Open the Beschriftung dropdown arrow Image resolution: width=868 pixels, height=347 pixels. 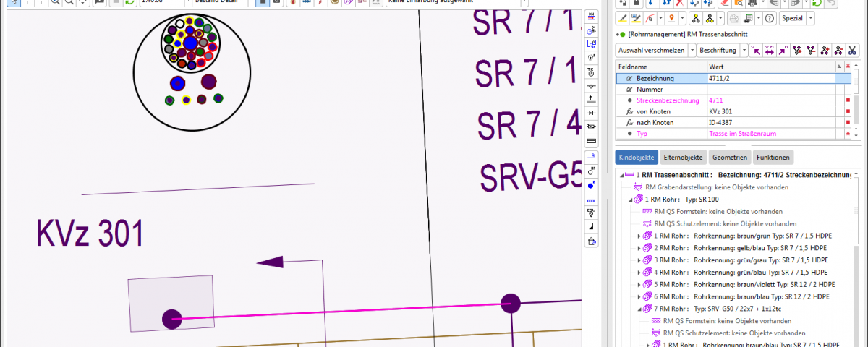[744, 51]
